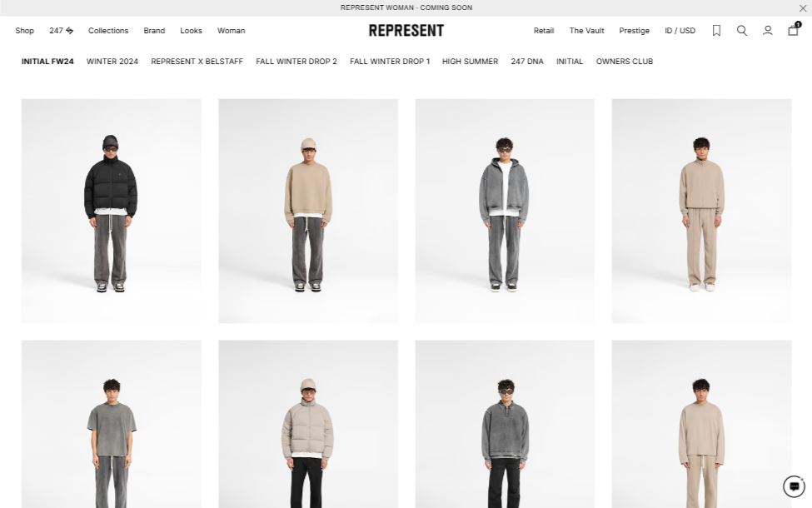Open the Prestige link
Screen dimensions: 812x508
[x=634, y=31]
